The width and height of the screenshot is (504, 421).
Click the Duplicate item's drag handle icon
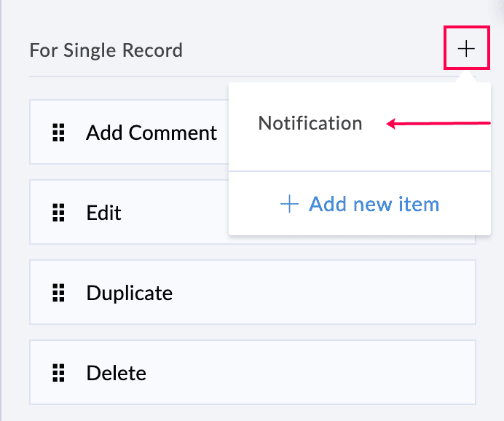point(59,293)
